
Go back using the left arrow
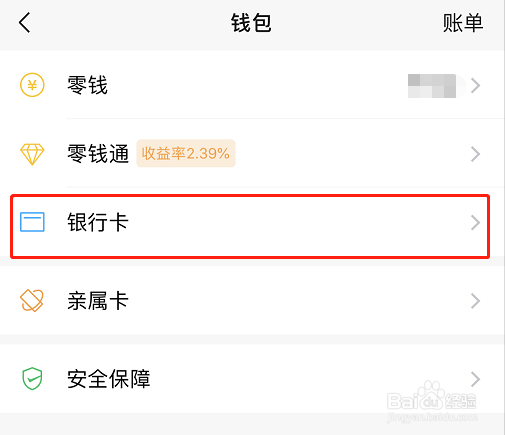[25, 23]
